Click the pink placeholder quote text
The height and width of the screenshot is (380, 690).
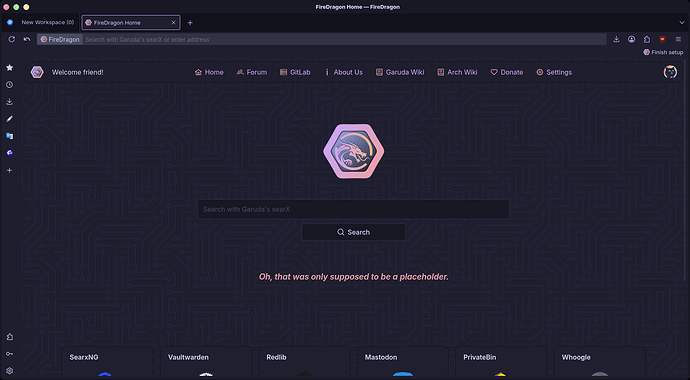coord(353,277)
